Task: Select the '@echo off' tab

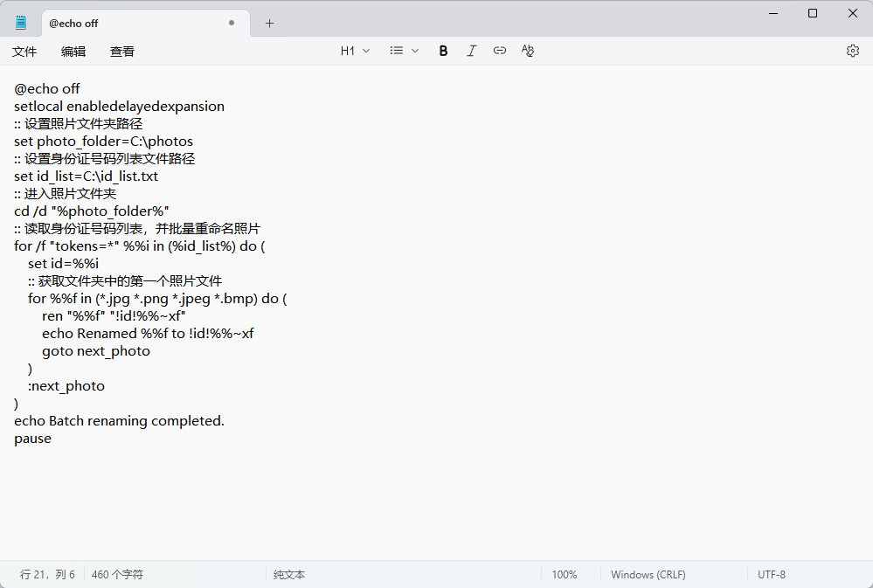Action: [146, 24]
